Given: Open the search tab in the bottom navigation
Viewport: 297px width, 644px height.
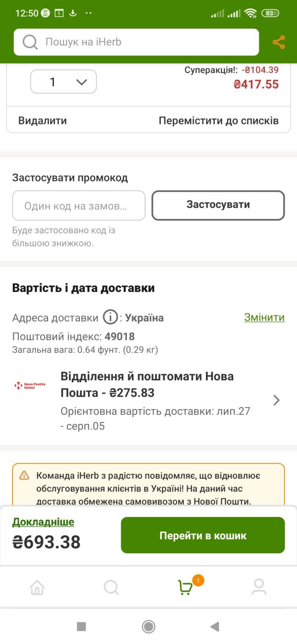Looking at the screenshot, I should 111,587.
